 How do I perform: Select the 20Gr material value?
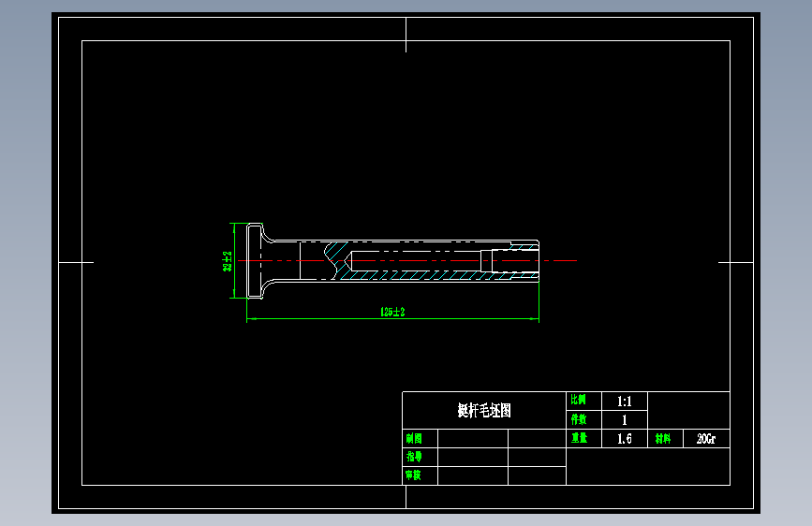click(x=706, y=439)
